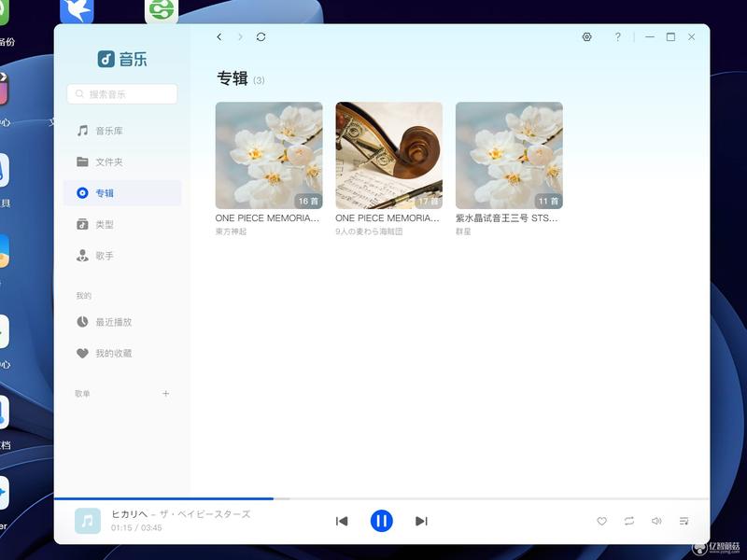This screenshot has height=560, width=747.
Task: Open 最近播放 in the sidebar
Action: point(122,322)
